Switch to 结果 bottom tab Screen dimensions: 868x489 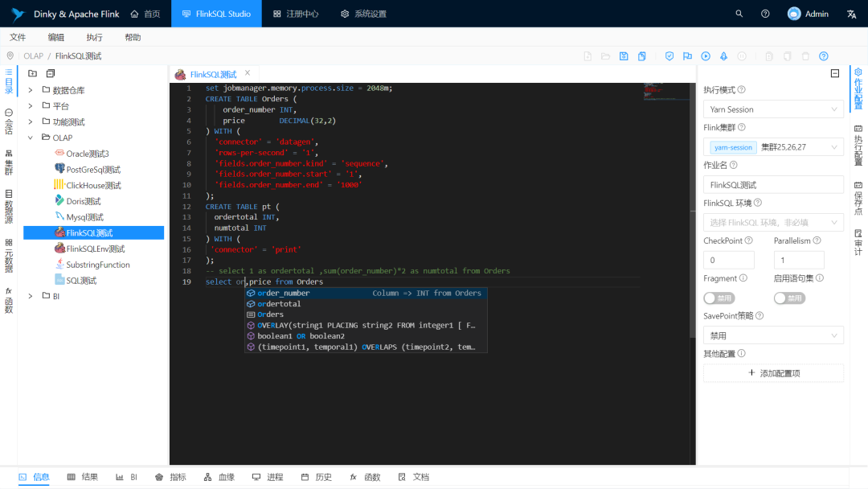point(83,477)
